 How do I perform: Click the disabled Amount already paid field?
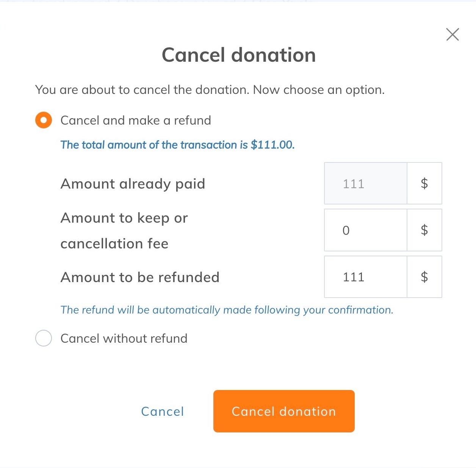pos(365,184)
